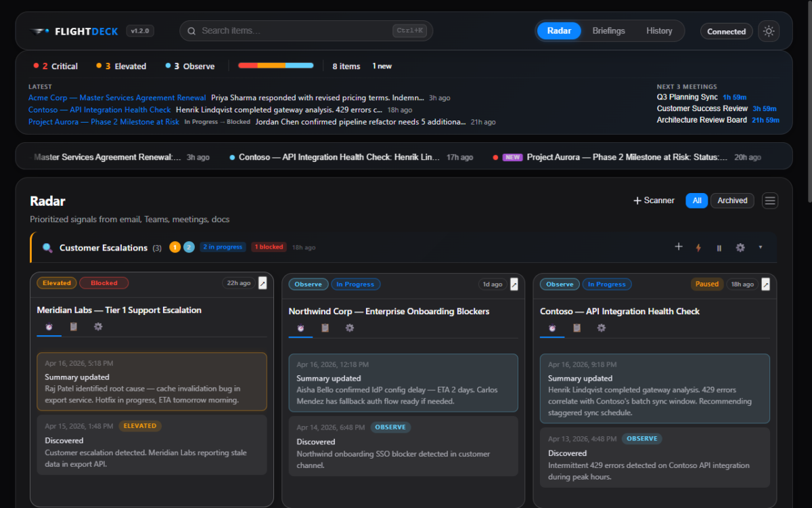Select the clipboard tab on Meridian Labs card
Image resolution: width=812 pixels, height=508 pixels.
pyautogui.click(x=74, y=326)
